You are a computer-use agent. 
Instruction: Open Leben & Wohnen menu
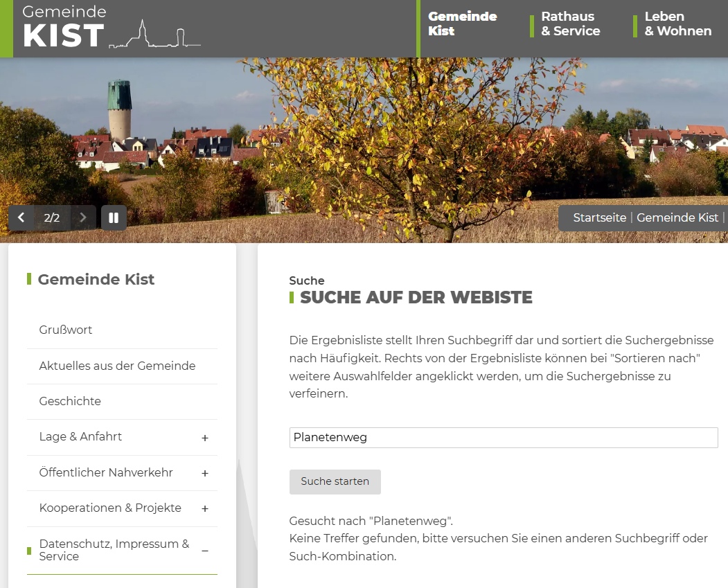677,24
